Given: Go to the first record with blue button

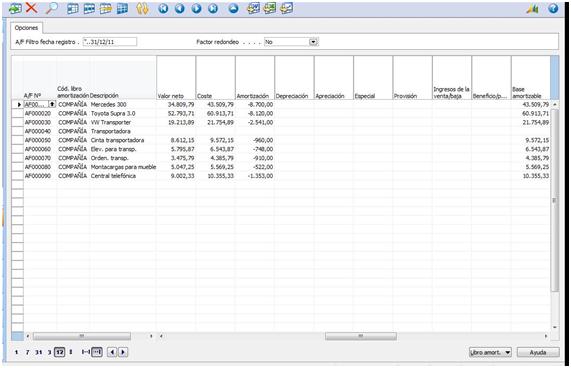Looking at the screenshot, I should point(163,8).
